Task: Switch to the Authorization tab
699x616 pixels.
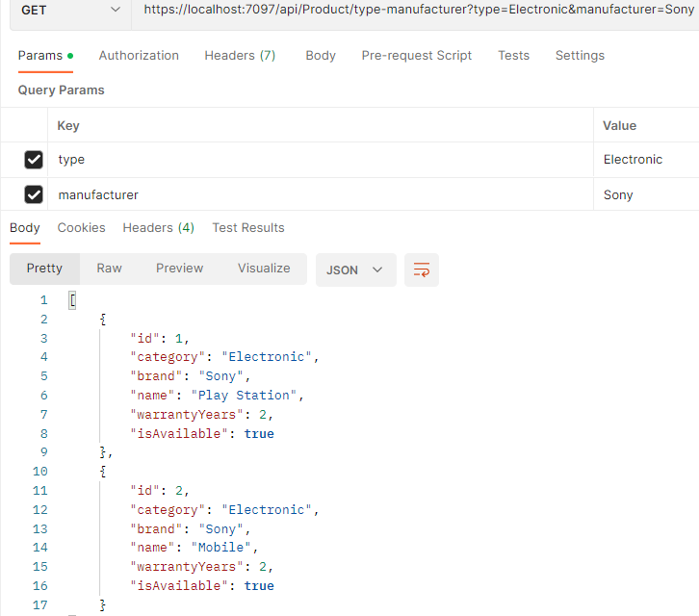Action: (139, 56)
